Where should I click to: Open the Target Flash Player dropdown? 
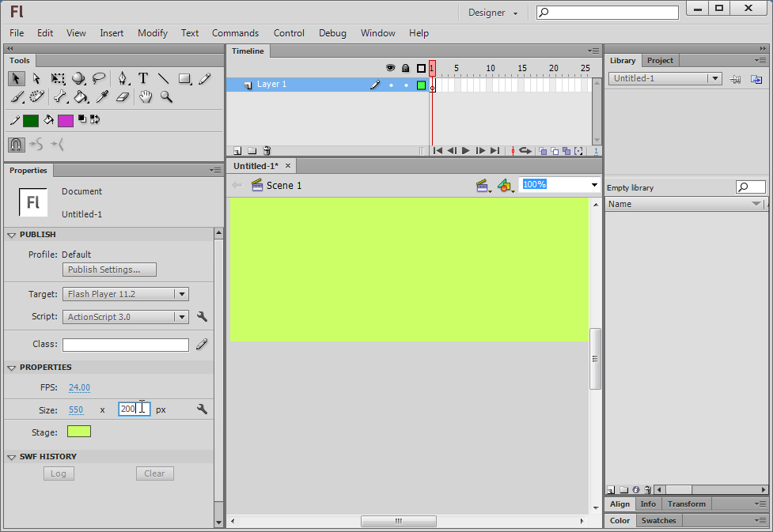coord(125,294)
